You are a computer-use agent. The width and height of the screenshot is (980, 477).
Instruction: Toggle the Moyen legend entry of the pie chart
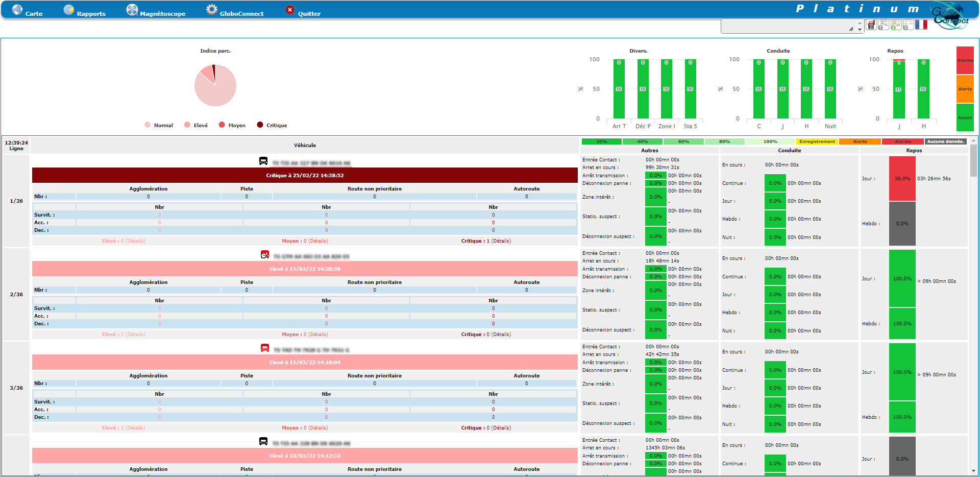(x=232, y=125)
